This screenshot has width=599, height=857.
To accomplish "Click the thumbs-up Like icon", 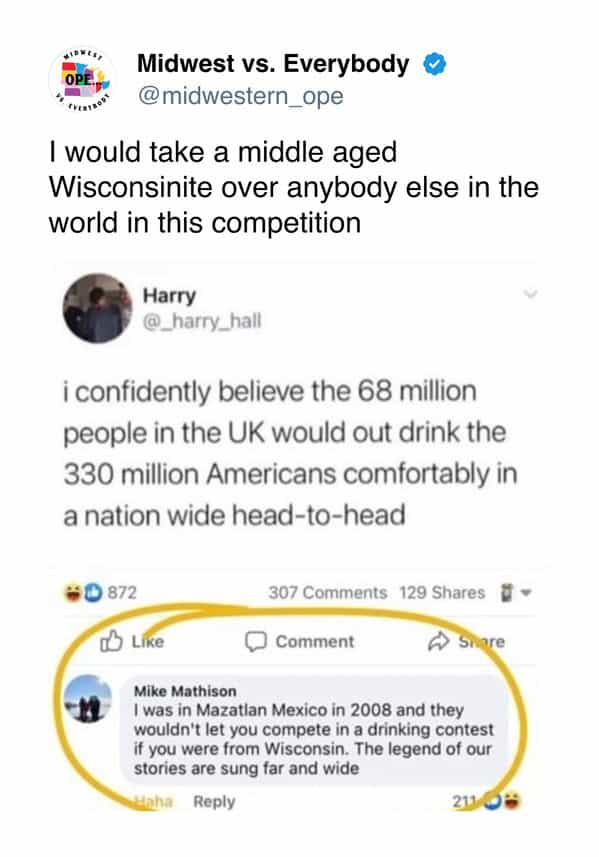I will point(111,641).
